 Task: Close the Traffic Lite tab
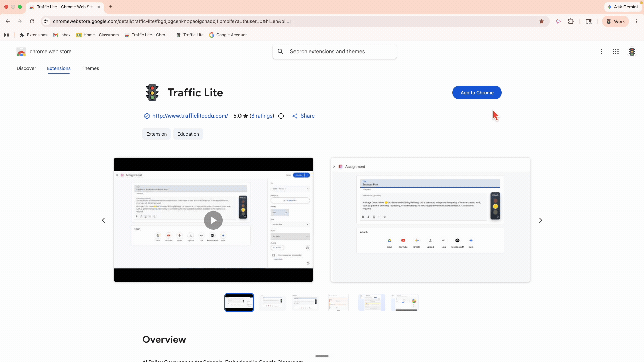tap(99, 7)
